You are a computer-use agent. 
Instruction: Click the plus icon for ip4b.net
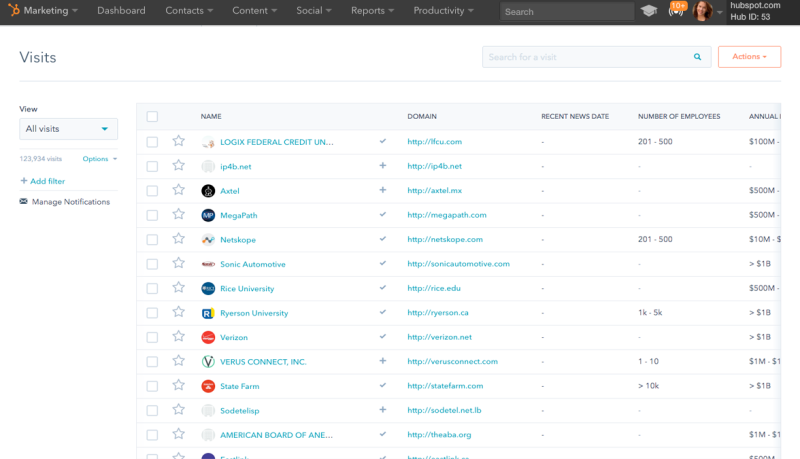[383, 166]
